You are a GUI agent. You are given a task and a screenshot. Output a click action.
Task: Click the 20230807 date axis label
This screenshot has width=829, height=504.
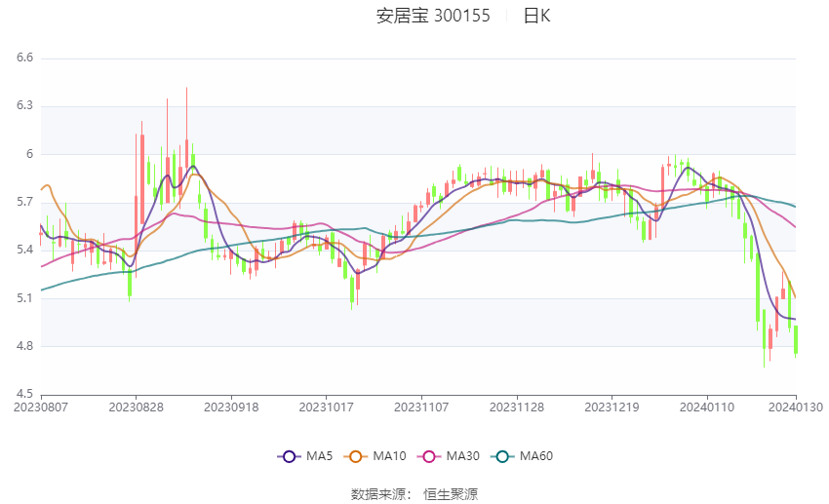click(x=41, y=407)
